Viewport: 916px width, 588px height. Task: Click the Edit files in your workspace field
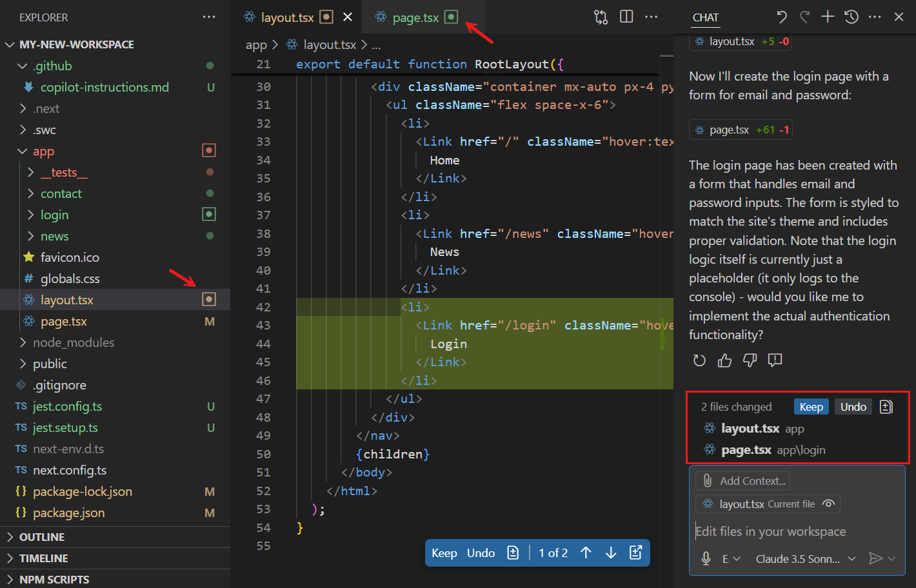coord(771,531)
